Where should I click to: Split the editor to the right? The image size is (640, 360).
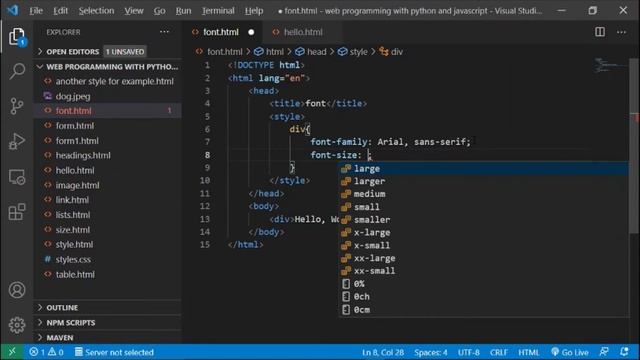click(x=600, y=32)
